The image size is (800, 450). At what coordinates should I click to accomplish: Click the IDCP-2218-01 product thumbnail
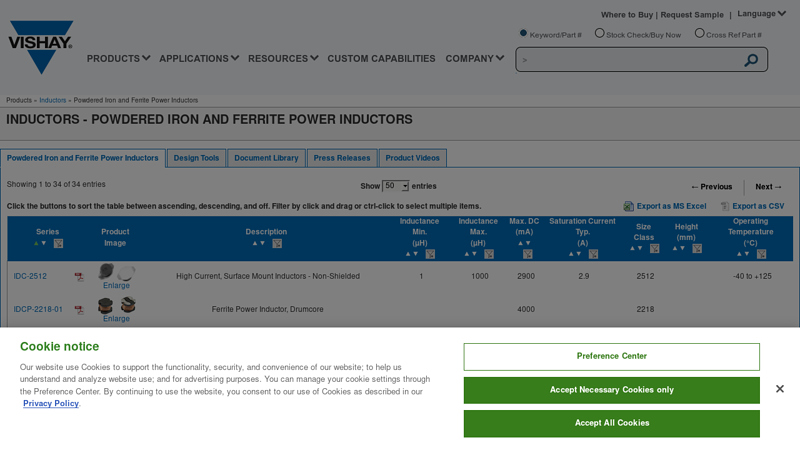click(117, 305)
